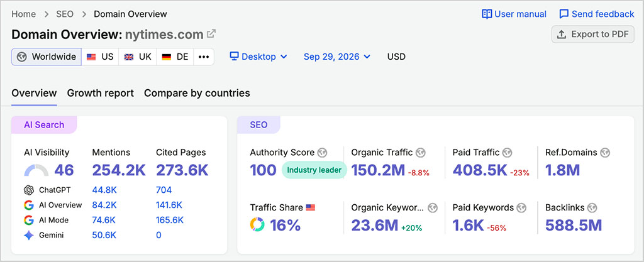Click Send feedback link

[597, 14]
